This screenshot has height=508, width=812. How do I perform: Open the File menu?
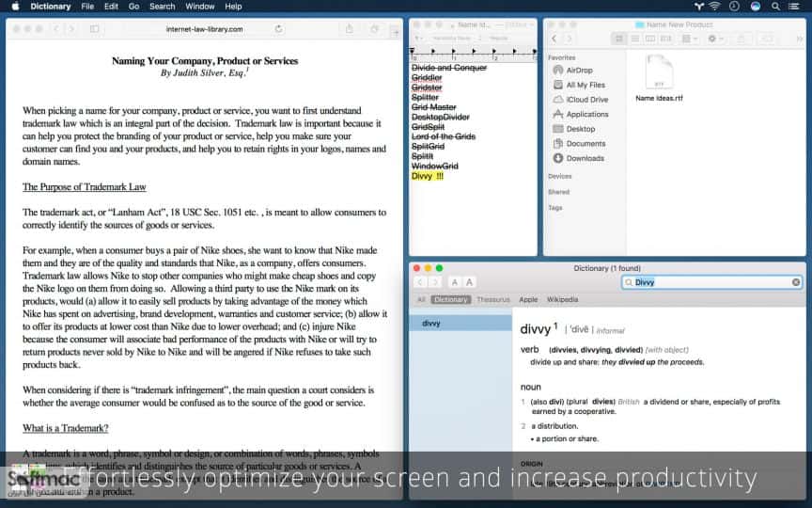coord(87,7)
